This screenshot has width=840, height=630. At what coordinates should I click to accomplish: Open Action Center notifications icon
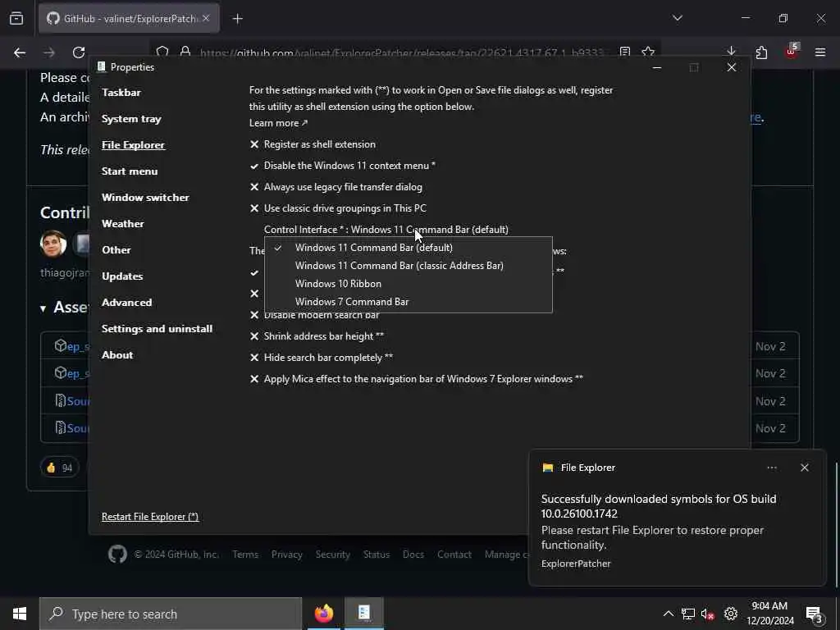tap(815, 614)
